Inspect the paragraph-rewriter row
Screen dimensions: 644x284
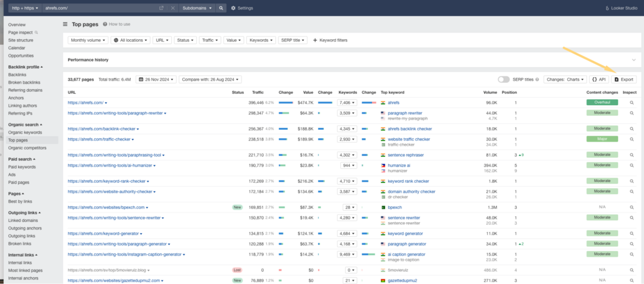click(632, 113)
